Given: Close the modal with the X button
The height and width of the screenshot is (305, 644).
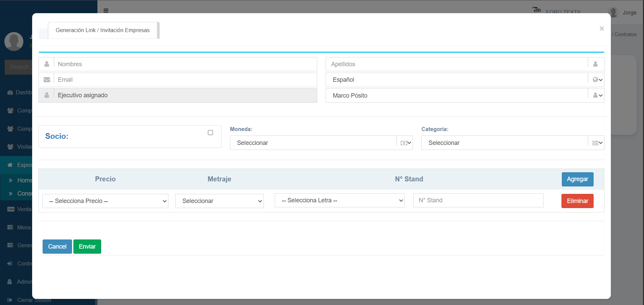Looking at the screenshot, I should coord(601,29).
